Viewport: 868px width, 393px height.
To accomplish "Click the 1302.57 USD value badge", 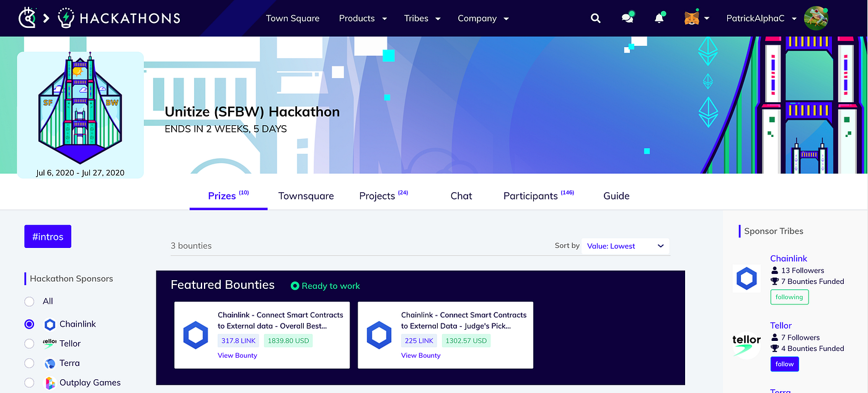I will click(x=466, y=341).
